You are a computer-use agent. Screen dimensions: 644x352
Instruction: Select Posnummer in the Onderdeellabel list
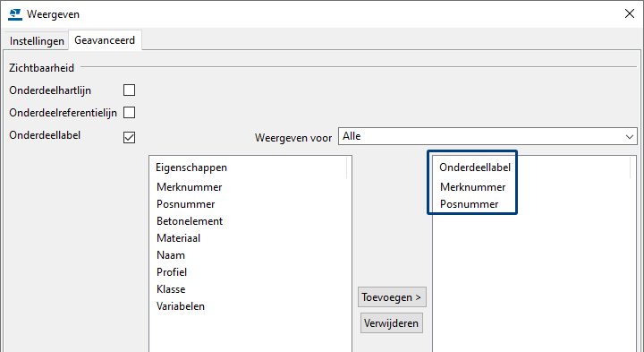[x=469, y=204]
